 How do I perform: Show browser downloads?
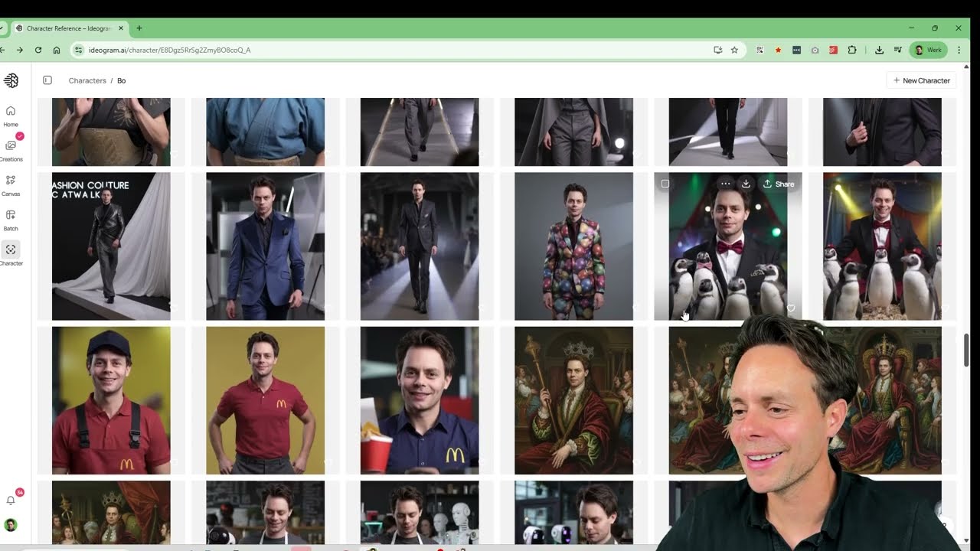[879, 50]
